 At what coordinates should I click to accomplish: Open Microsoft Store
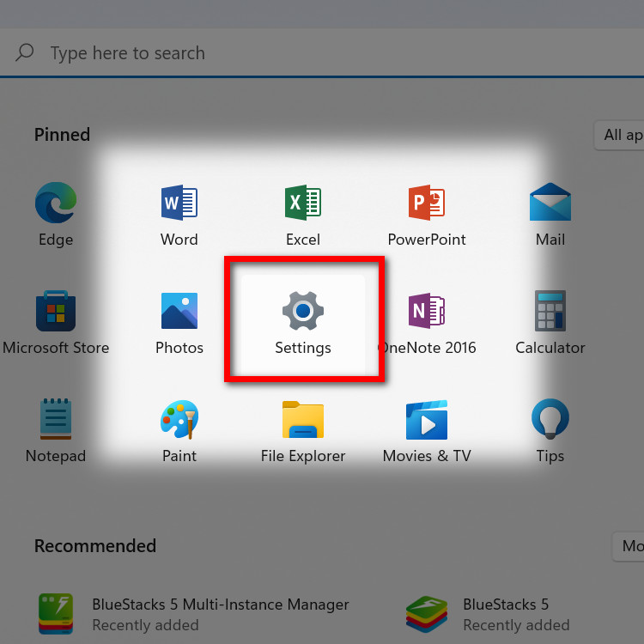[56, 323]
